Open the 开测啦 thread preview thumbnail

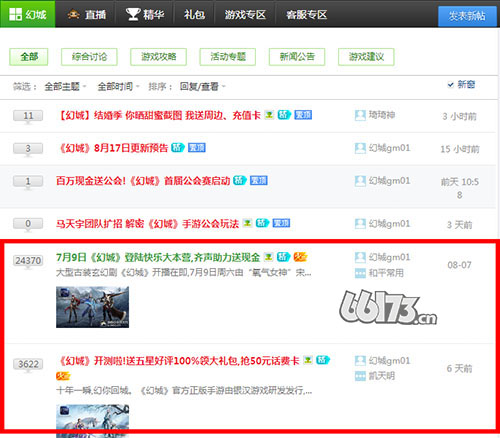tap(92, 421)
